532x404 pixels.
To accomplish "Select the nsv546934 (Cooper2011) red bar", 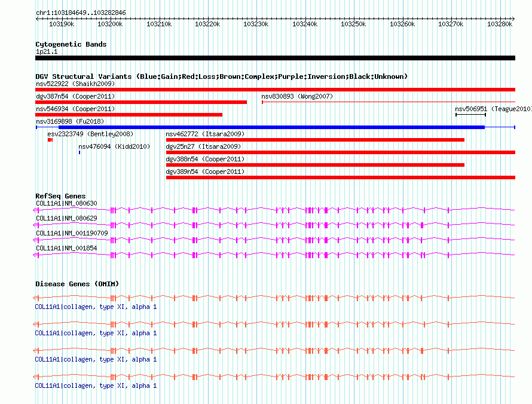I will [x=129, y=115].
